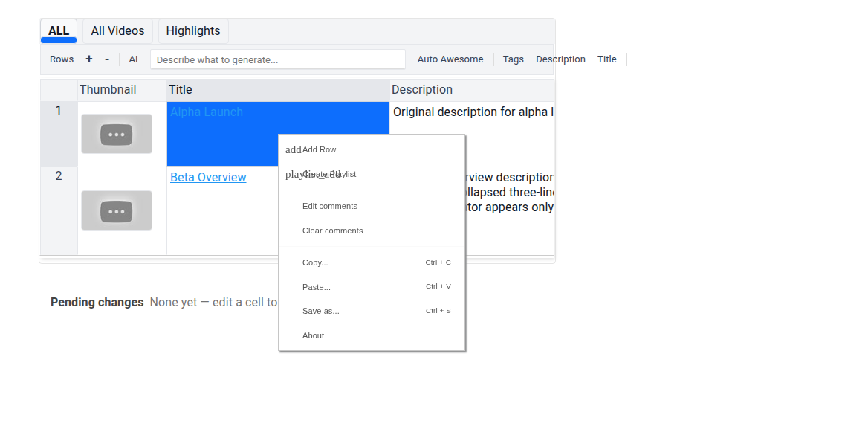Choose About from context menu
868x435 pixels.
click(372, 335)
